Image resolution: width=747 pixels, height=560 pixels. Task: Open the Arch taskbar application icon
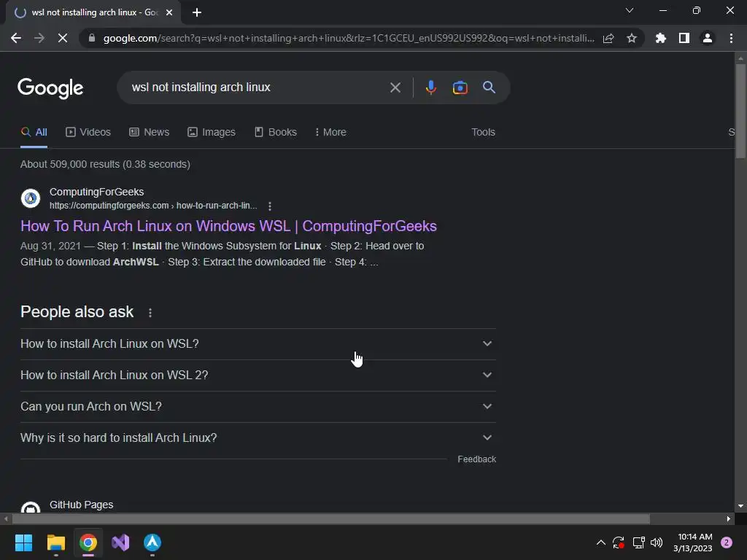[x=152, y=542]
